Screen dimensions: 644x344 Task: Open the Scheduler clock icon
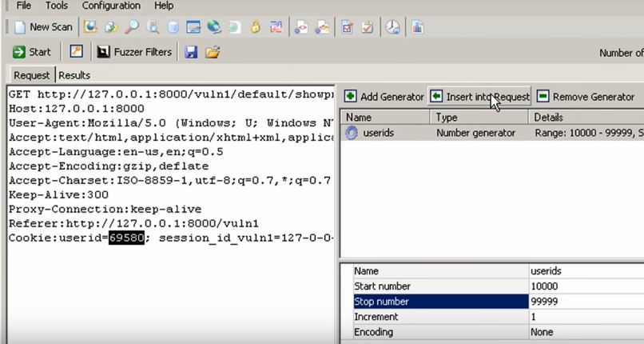392,27
